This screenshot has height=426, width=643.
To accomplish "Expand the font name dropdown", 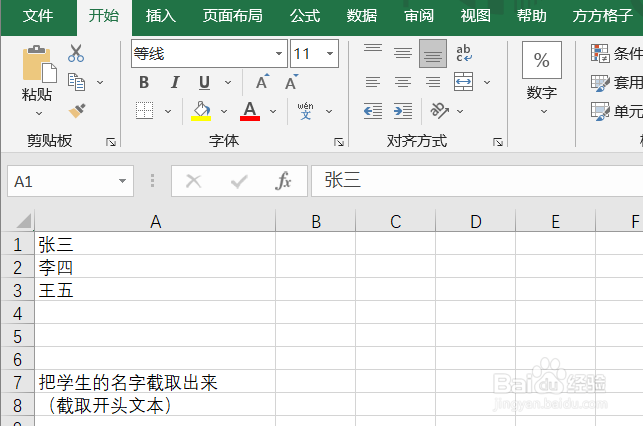I will [279, 53].
